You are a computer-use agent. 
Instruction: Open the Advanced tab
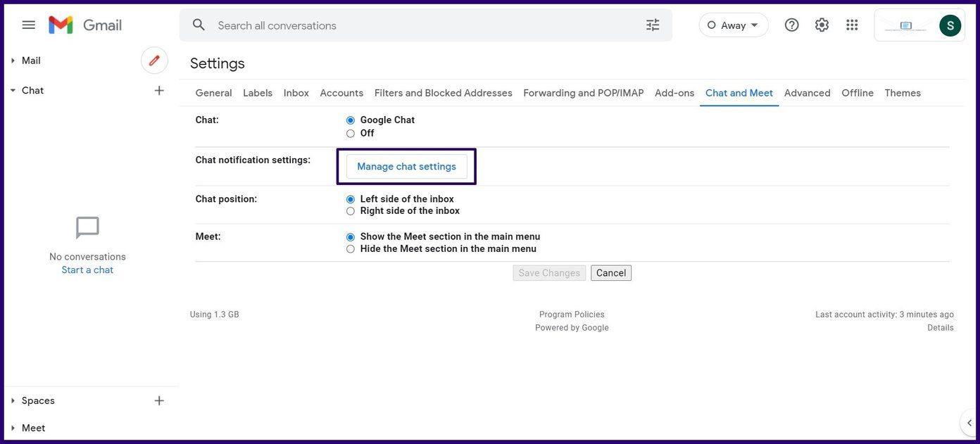(x=808, y=93)
